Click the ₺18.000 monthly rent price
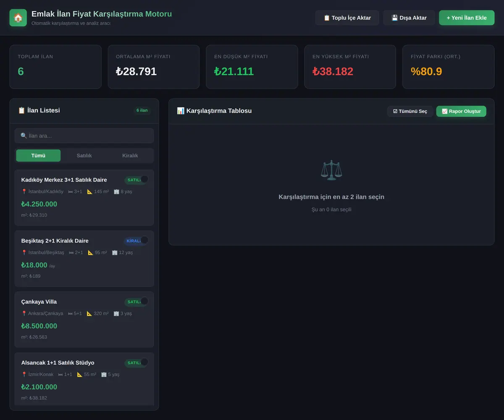This screenshot has width=504, height=420. pyautogui.click(x=34, y=265)
